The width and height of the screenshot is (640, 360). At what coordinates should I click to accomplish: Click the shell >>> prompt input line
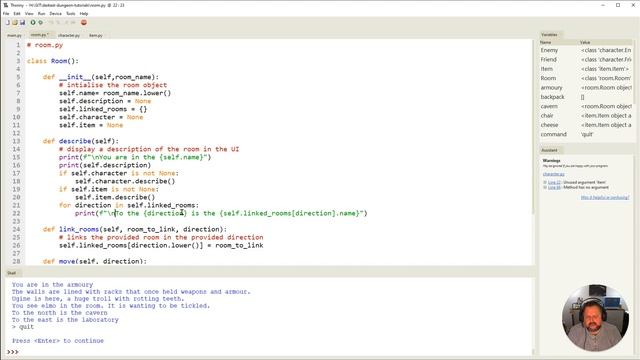[x=269, y=352]
